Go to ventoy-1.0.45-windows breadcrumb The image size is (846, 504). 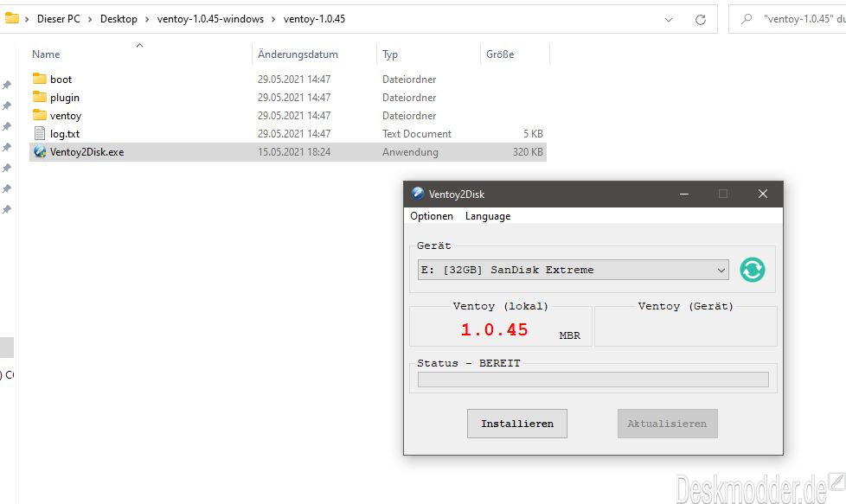(x=210, y=19)
